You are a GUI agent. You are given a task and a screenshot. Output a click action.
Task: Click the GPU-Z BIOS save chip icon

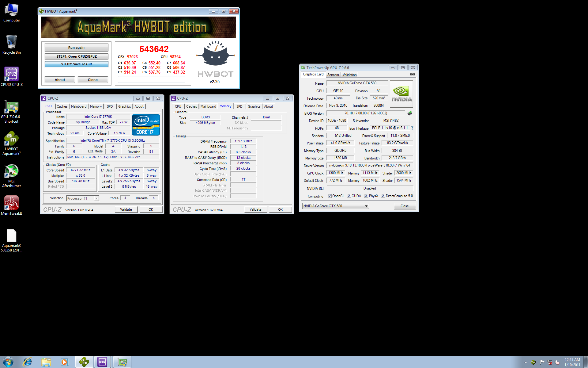click(410, 113)
